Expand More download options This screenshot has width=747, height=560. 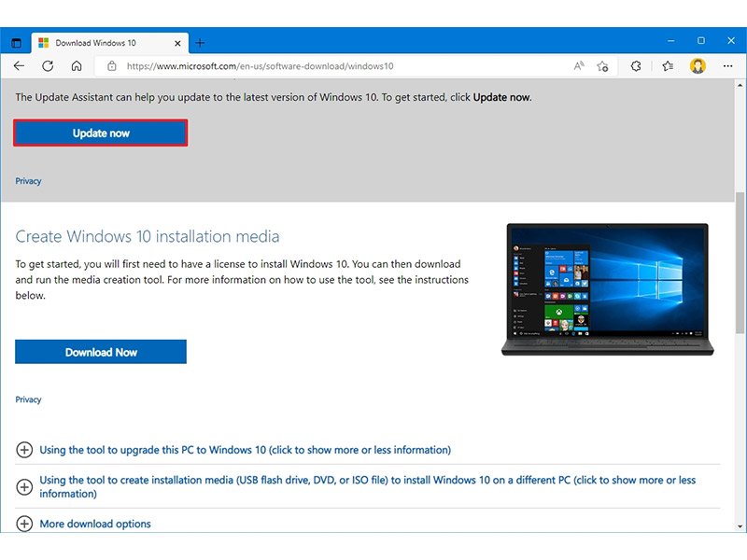(95, 524)
